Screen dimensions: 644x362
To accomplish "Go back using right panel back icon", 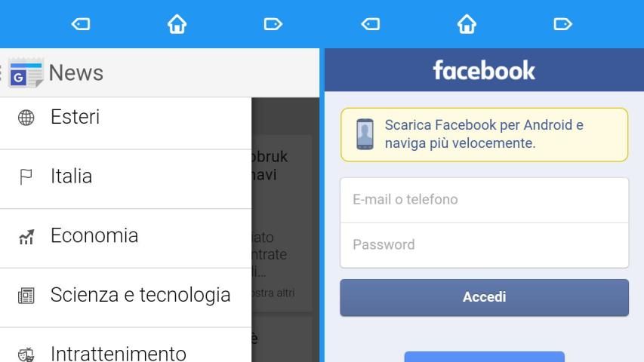I will click(371, 24).
